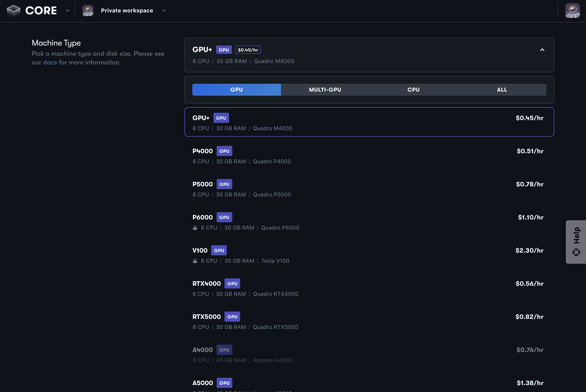Viewport: 586px width, 392px height.
Task: Click the $0.82/hr price for RTX5000
Action: click(529, 317)
